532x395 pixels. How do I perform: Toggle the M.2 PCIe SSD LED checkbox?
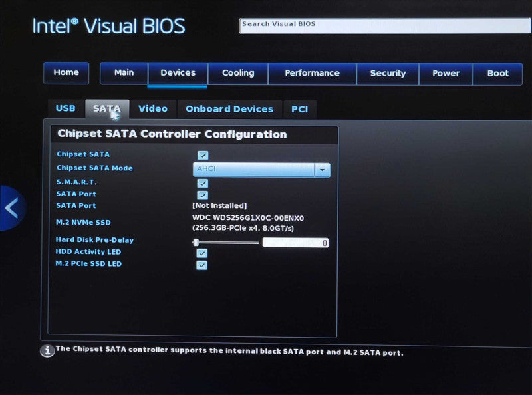pos(202,265)
